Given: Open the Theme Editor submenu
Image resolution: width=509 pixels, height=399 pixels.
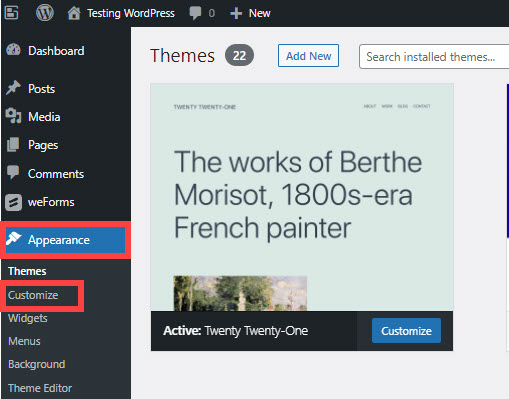Looking at the screenshot, I should click(x=40, y=388).
